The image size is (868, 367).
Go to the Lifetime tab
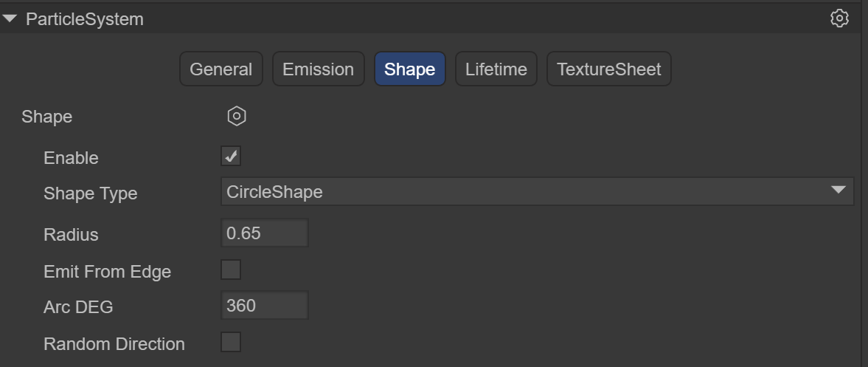[496, 69]
